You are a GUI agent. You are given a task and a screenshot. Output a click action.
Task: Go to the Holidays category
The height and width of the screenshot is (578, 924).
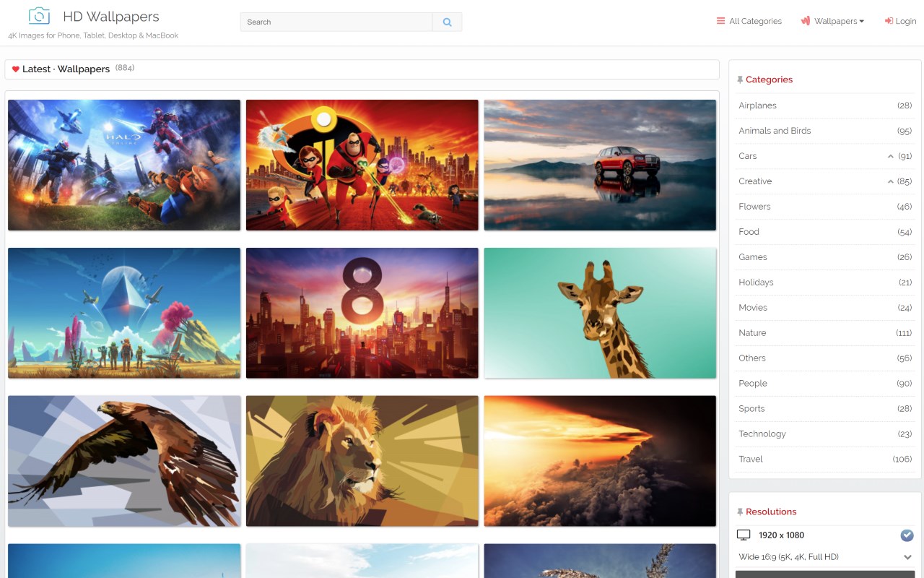click(x=756, y=282)
